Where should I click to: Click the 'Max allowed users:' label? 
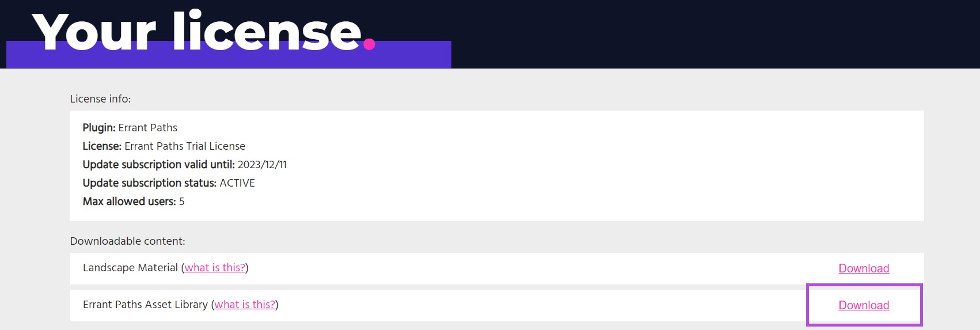pos(129,202)
